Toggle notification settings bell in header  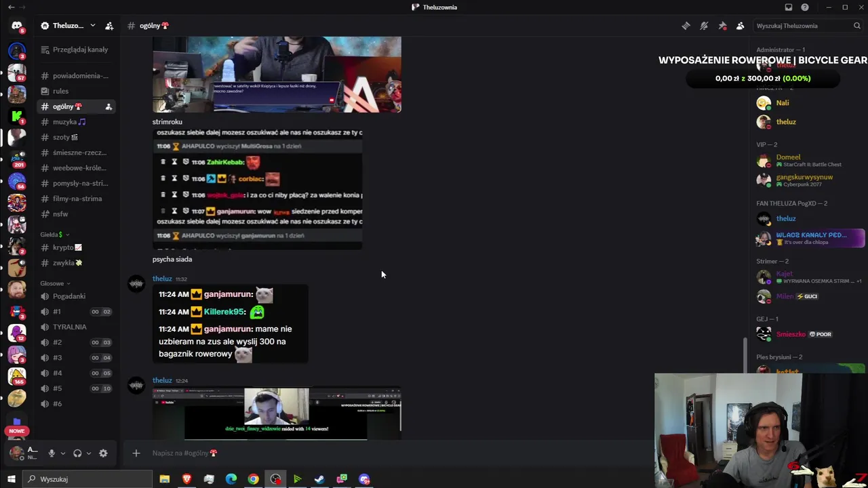point(704,26)
